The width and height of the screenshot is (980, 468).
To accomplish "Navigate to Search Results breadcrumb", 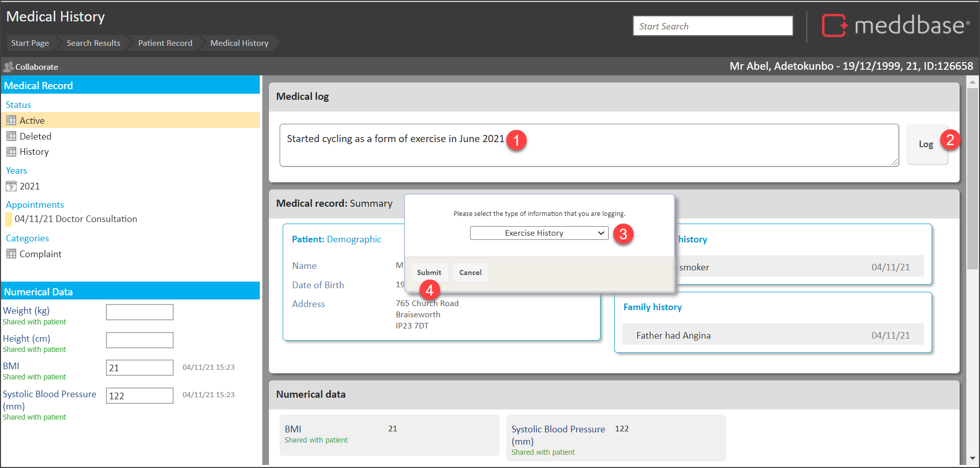I will coord(93,43).
